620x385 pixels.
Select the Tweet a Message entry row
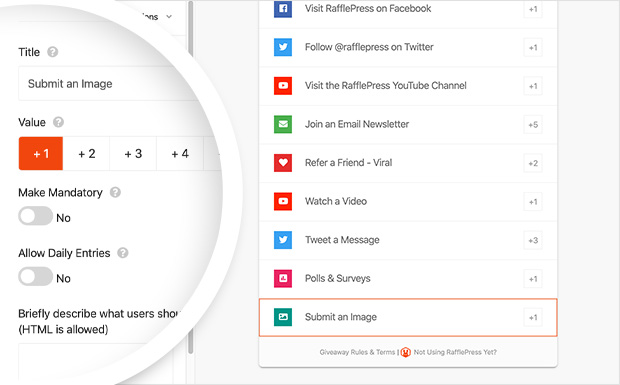click(408, 240)
